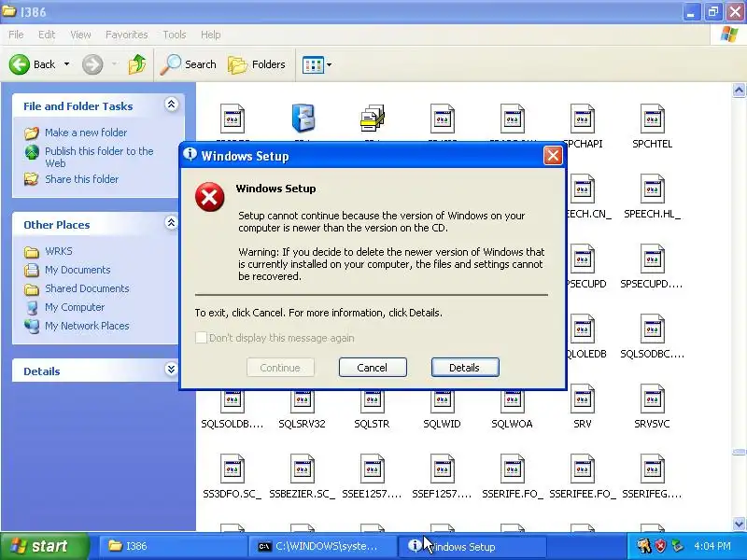Switch to I386 taskbar button
This screenshot has width=747, height=560.
172,546
